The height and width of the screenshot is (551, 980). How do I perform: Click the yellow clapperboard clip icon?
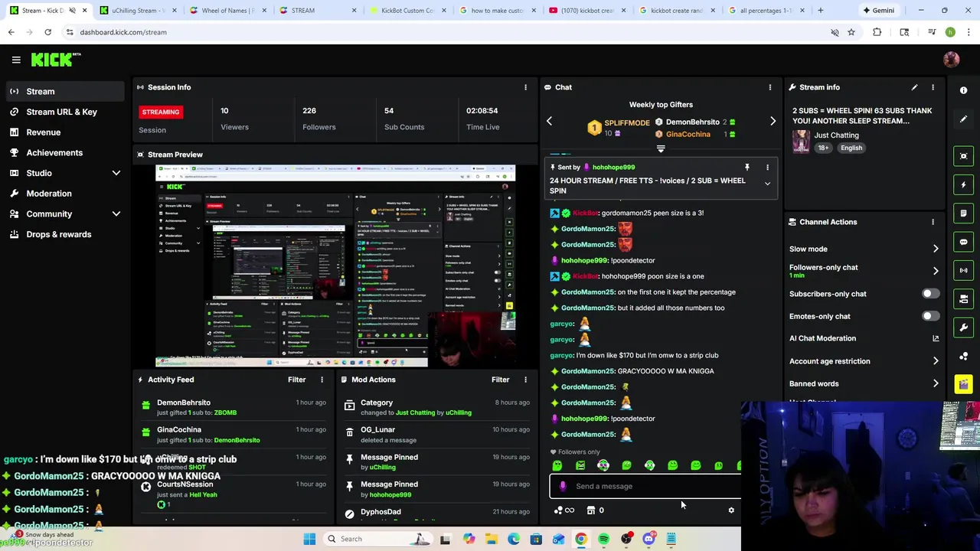(x=963, y=384)
